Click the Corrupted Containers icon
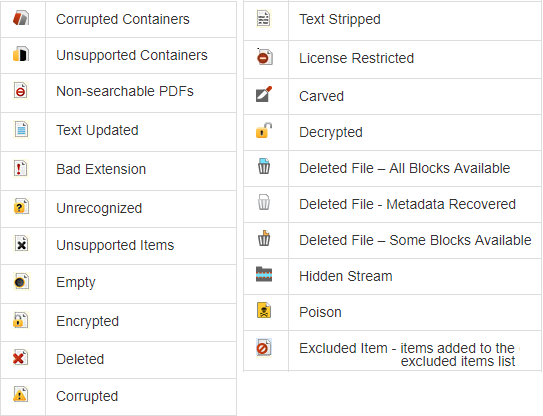This screenshot has width=543, height=416. coord(21,18)
